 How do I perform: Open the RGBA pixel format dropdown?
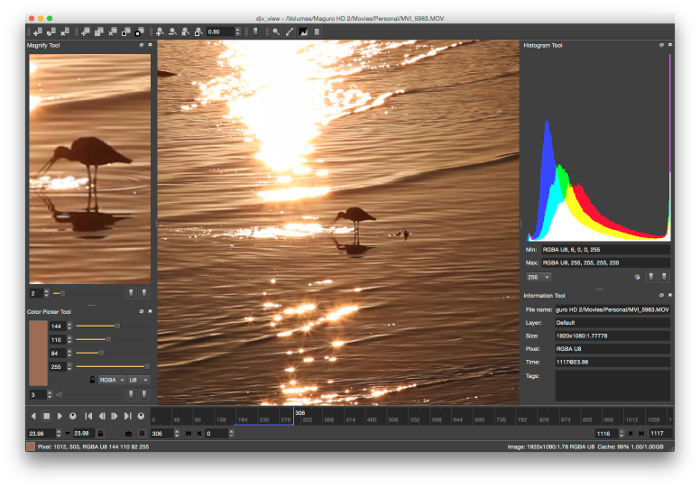tap(112, 380)
